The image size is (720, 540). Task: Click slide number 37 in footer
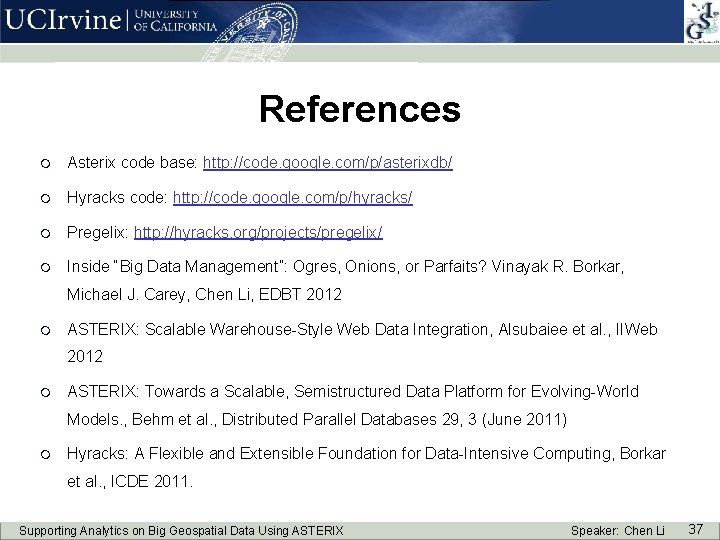tap(696, 529)
